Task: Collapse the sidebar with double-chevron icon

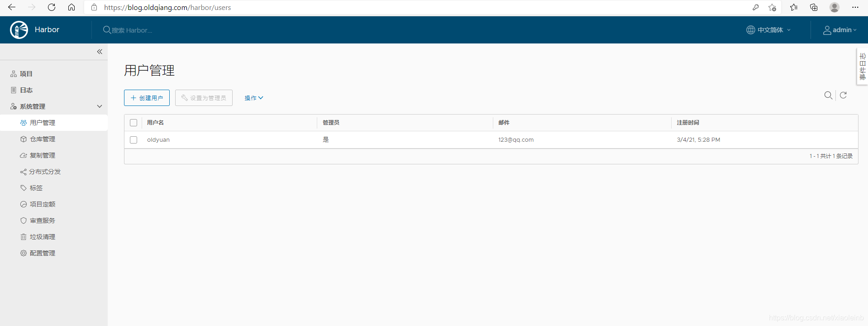Action: pyautogui.click(x=100, y=52)
